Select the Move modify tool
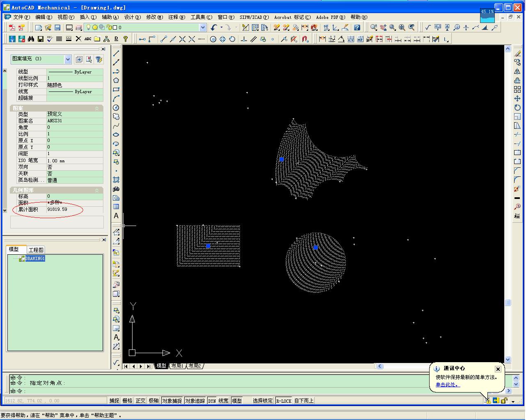This screenshot has height=420, width=526. click(x=517, y=98)
